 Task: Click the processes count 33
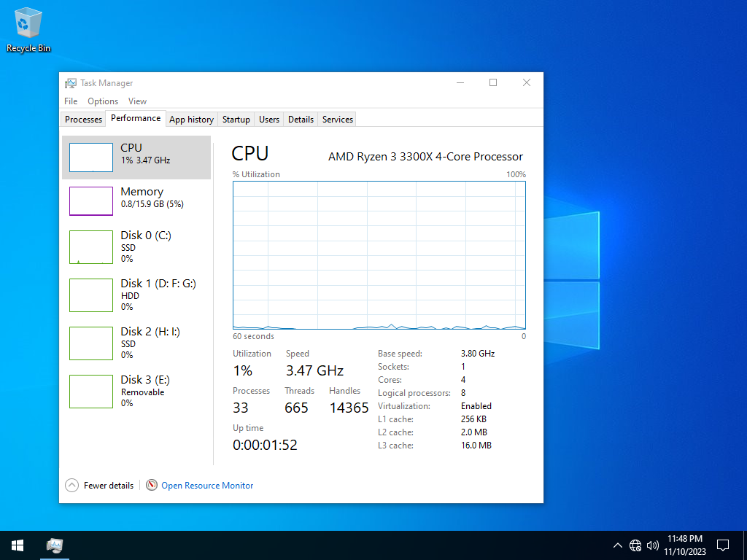241,408
